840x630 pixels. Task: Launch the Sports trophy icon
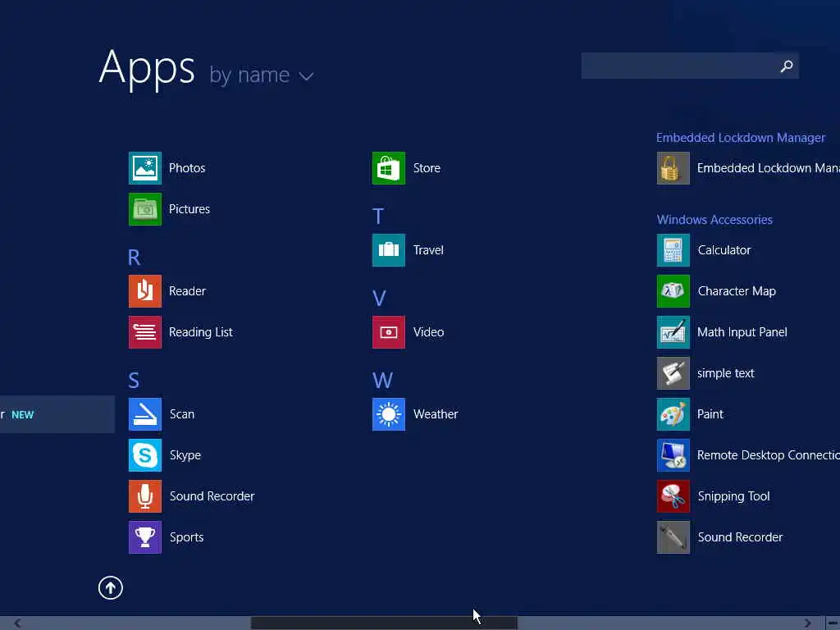[144, 537]
